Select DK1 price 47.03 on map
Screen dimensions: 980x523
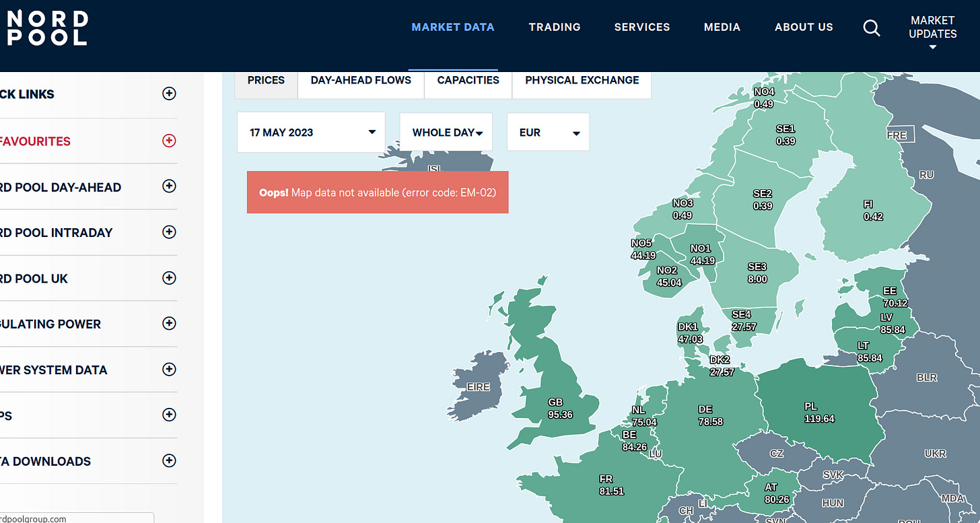point(691,339)
